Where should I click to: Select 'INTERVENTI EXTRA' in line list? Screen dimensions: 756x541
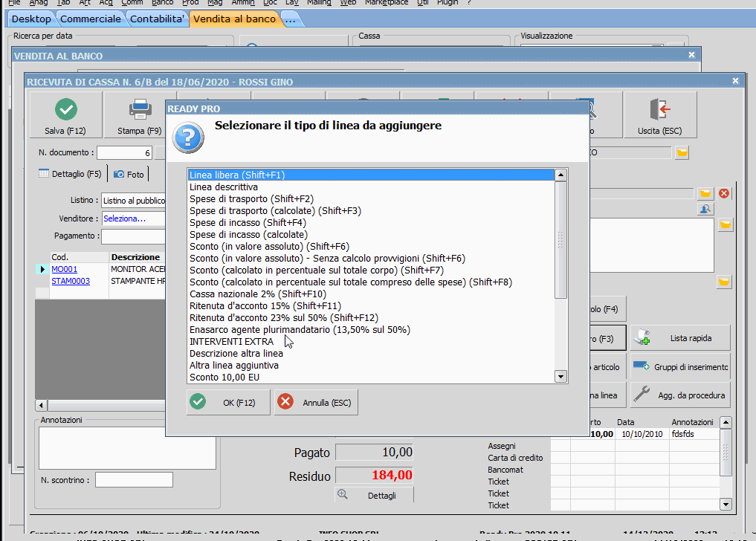pyautogui.click(x=231, y=342)
